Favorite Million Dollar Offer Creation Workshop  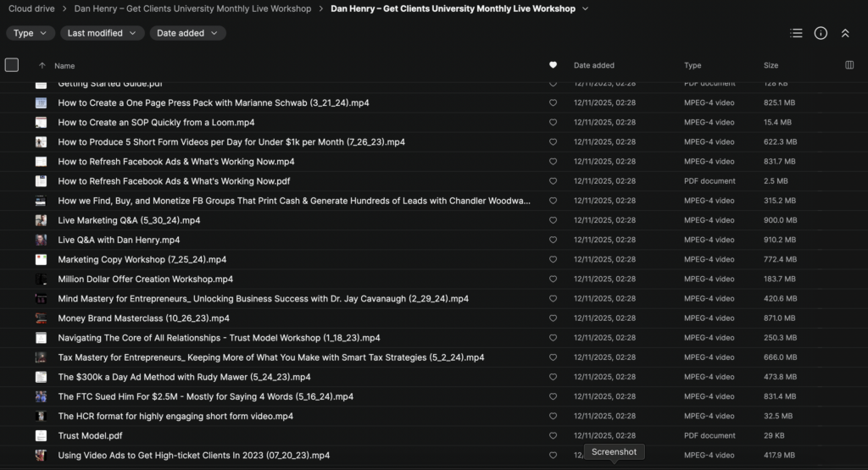point(554,279)
